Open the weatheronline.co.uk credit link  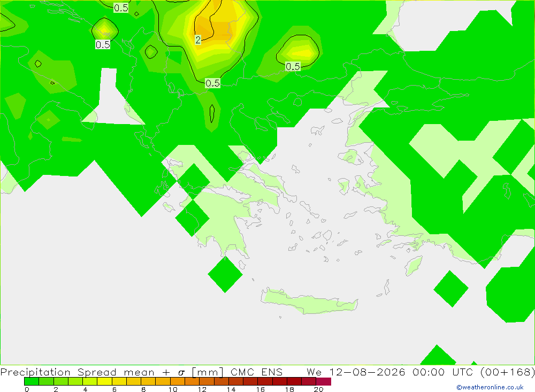490,387
